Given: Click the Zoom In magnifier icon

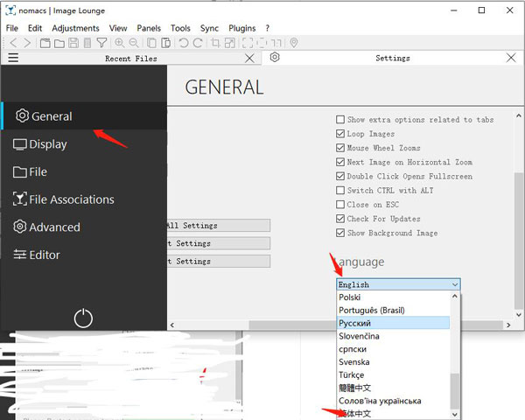Looking at the screenshot, I should [119, 43].
